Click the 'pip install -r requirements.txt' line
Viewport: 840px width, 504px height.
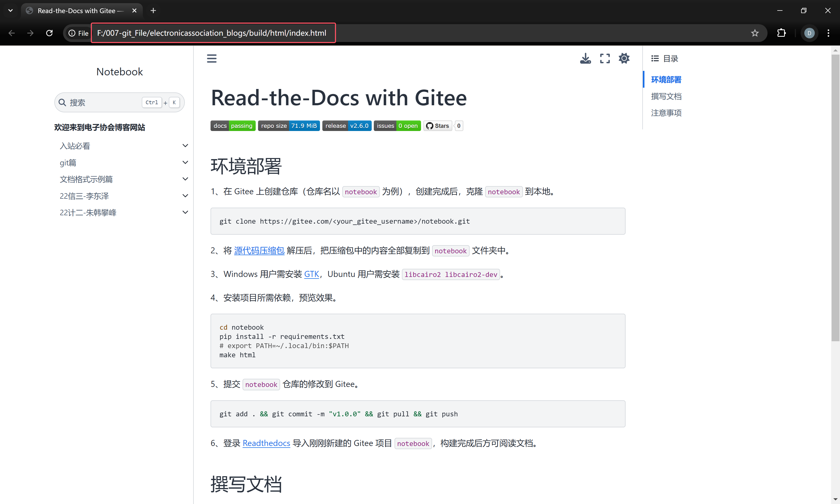point(282,337)
